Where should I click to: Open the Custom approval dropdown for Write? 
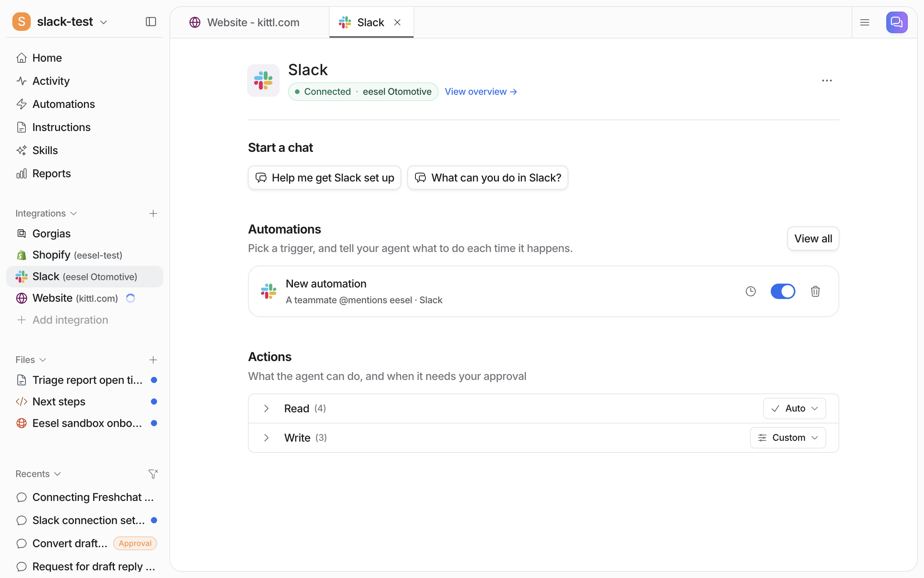coord(788,438)
